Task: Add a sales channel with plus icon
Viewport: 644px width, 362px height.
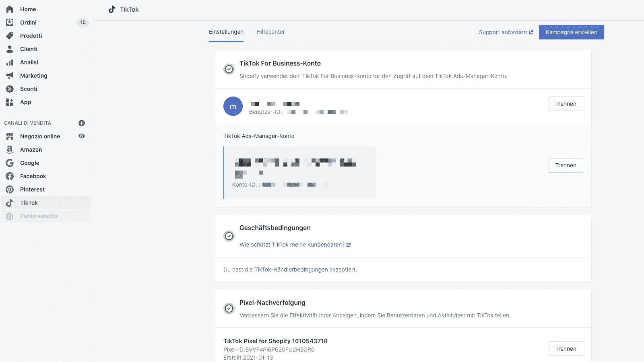Action: tap(82, 123)
